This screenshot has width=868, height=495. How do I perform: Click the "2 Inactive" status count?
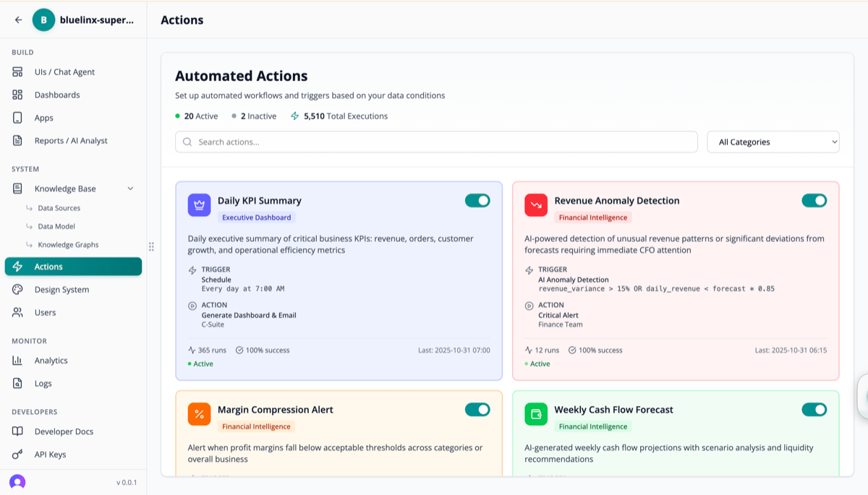pyautogui.click(x=258, y=116)
